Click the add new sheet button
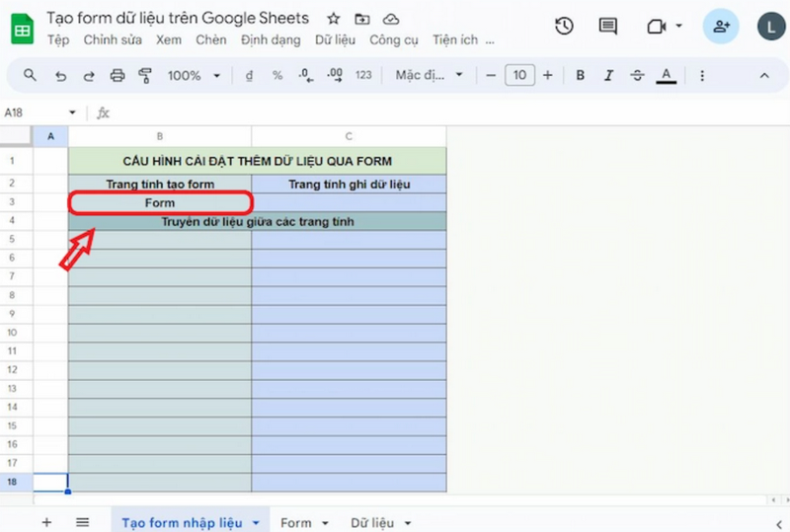 (x=46, y=522)
